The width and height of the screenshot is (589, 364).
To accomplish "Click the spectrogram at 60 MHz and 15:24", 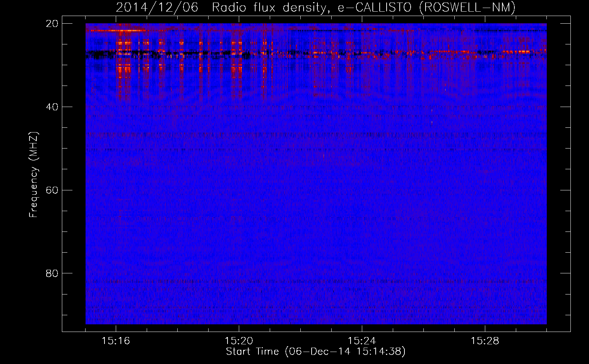I will 362,190.
